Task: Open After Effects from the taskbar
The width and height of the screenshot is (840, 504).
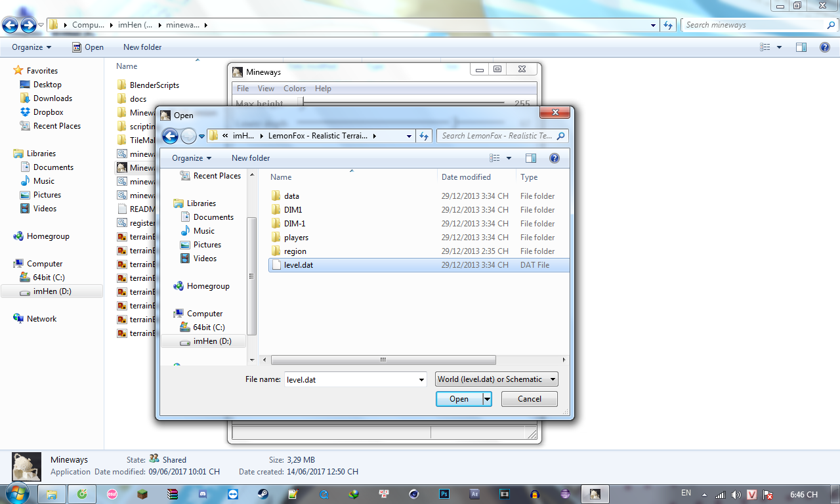Action: (474, 494)
